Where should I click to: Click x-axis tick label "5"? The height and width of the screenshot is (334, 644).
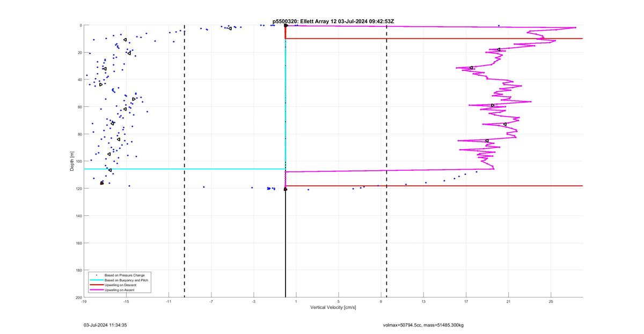coord(339,302)
